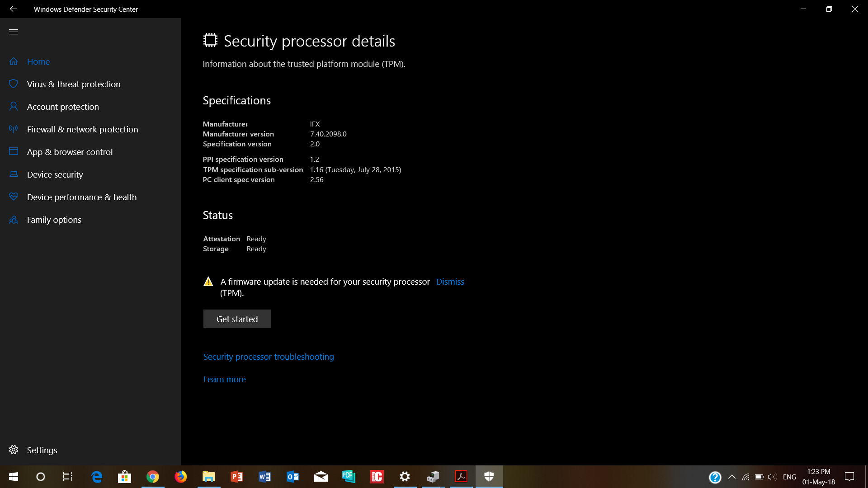Select Device security

(x=55, y=174)
